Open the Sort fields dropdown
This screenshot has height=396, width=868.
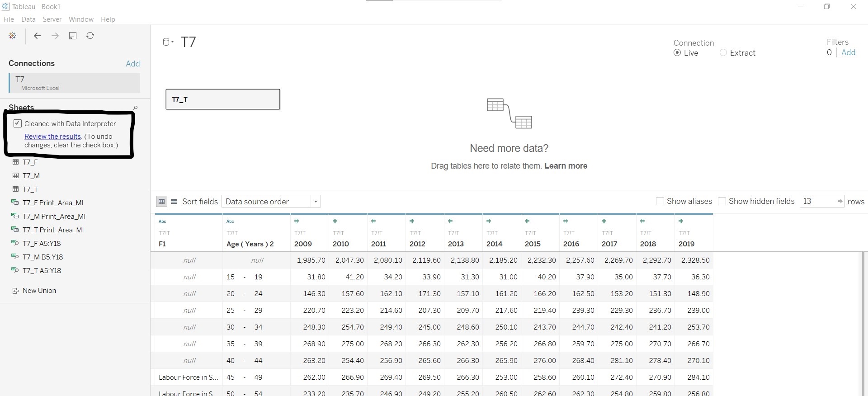[x=271, y=202]
